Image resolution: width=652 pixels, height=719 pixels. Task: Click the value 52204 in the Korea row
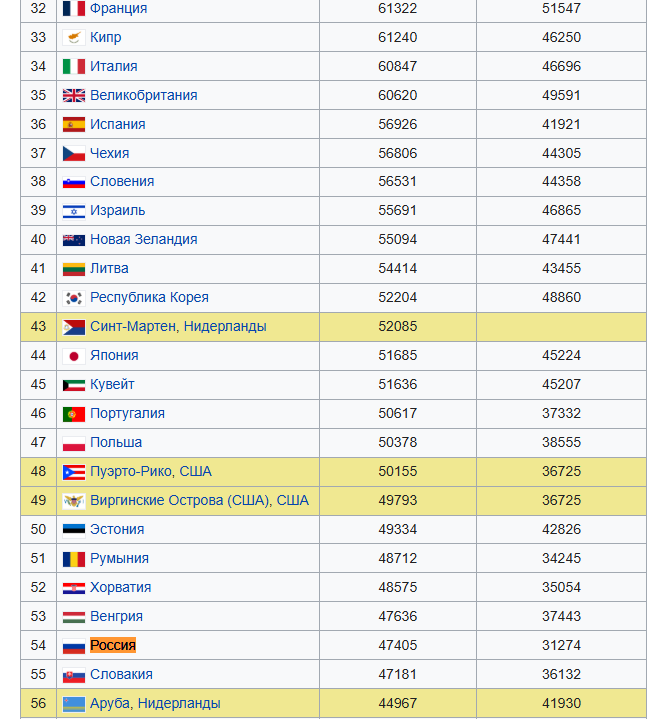coord(398,297)
